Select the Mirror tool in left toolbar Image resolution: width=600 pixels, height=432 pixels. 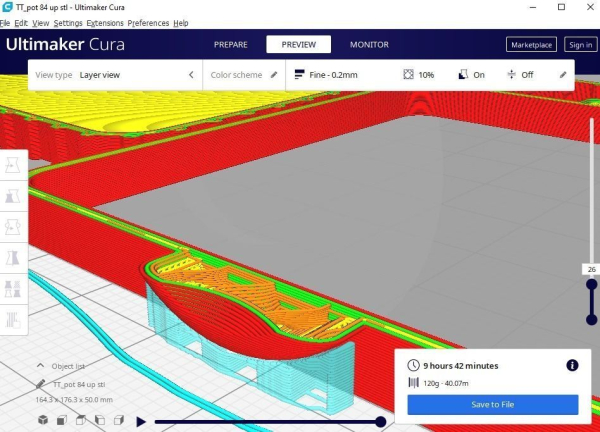(13, 258)
